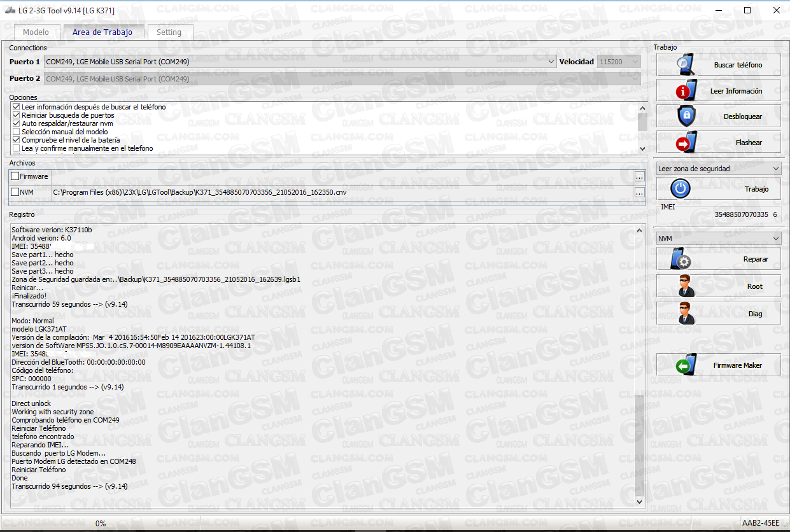Select the Area de Trabajo tab
This screenshot has width=790, height=532.
[102, 32]
